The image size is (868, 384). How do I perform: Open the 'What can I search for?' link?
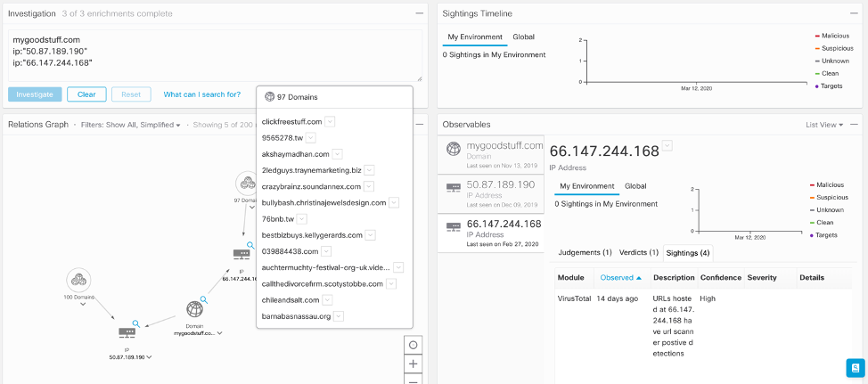pos(201,94)
